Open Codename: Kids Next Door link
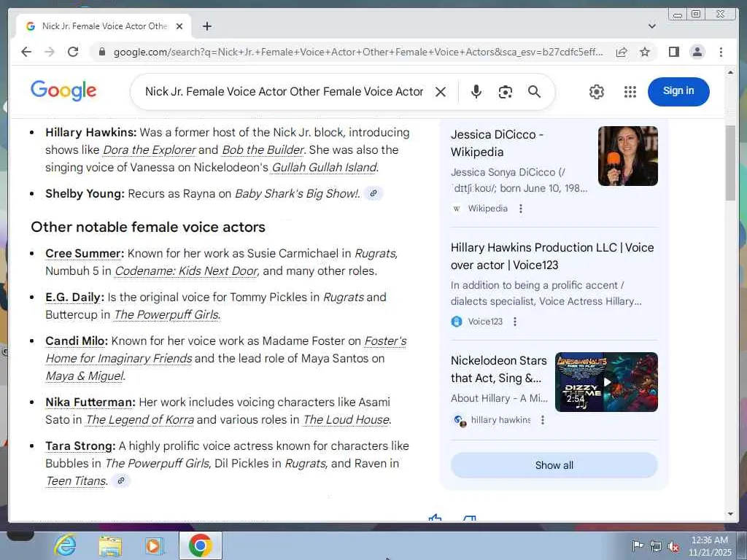The image size is (747, 560). (x=186, y=271)
